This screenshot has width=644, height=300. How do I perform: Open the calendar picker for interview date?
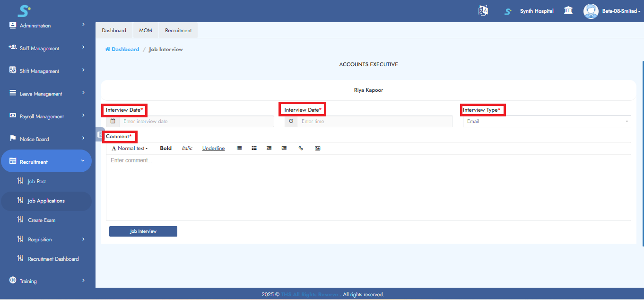pos(113,121)
